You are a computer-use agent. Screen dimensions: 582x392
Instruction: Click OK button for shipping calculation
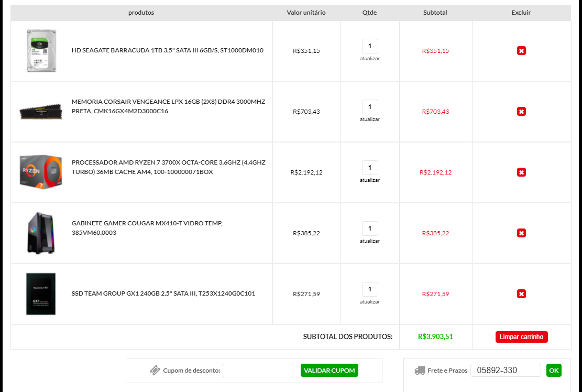pyautogui.click(x=554, y=371)
